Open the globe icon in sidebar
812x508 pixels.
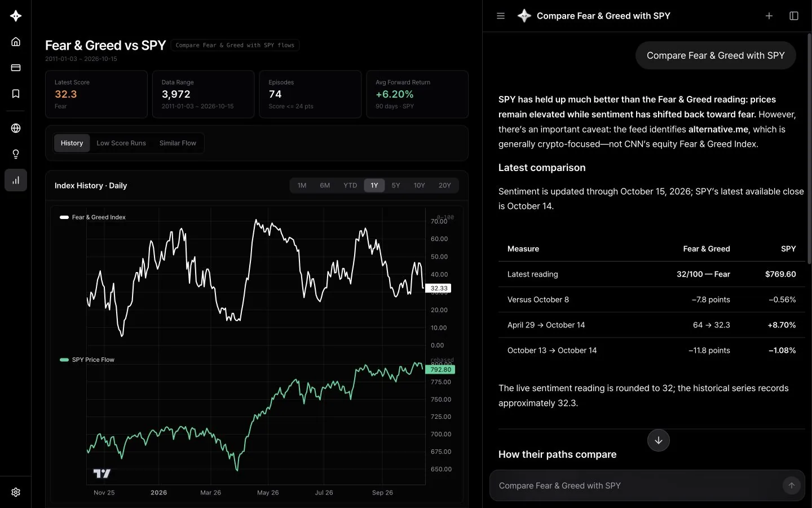coord(16,128)
